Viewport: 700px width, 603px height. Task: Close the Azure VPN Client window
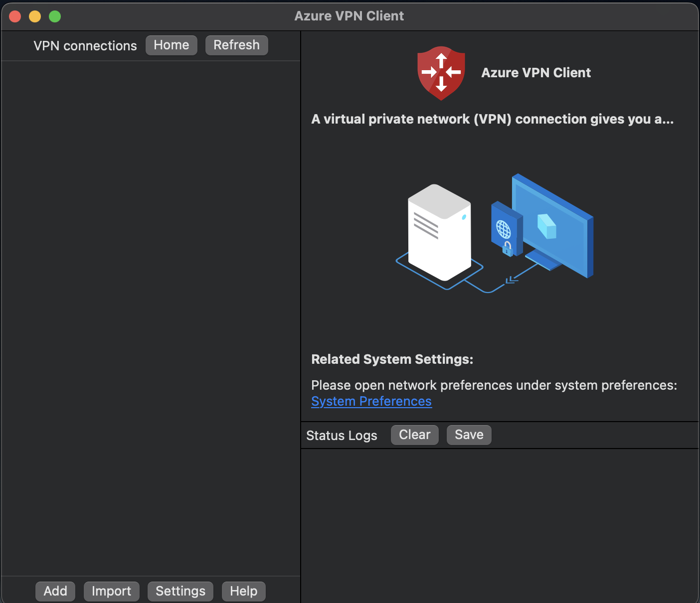pyautogui.click(x=15, y=16)
